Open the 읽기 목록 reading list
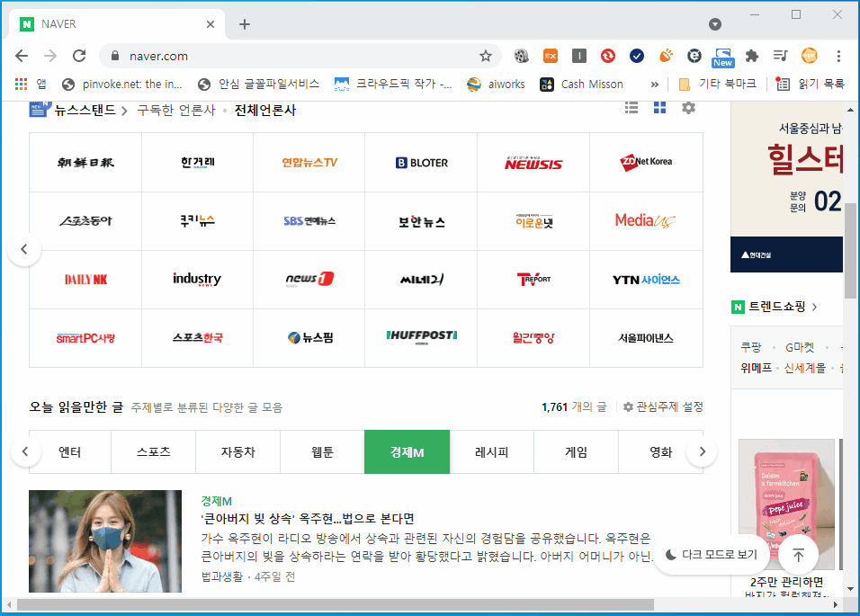The height and width of the screenshot is (616, 860). coord(811,84)
